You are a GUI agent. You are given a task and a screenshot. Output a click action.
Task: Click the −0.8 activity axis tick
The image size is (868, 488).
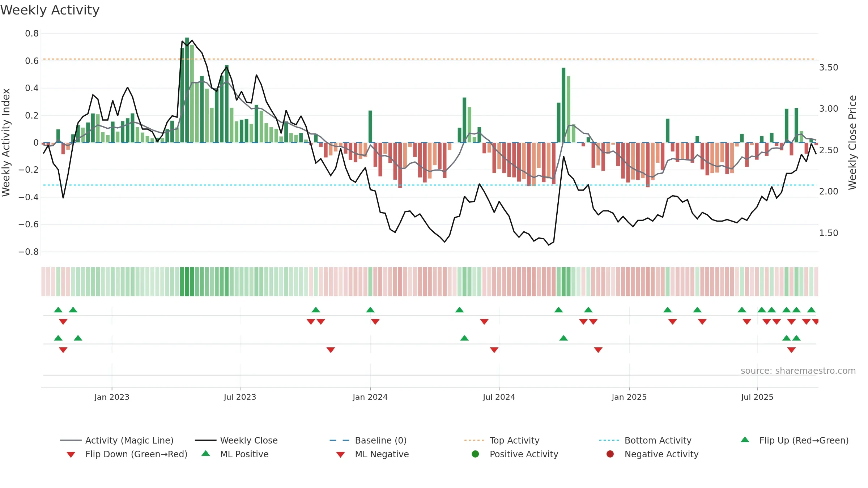(x=29, y=252)
